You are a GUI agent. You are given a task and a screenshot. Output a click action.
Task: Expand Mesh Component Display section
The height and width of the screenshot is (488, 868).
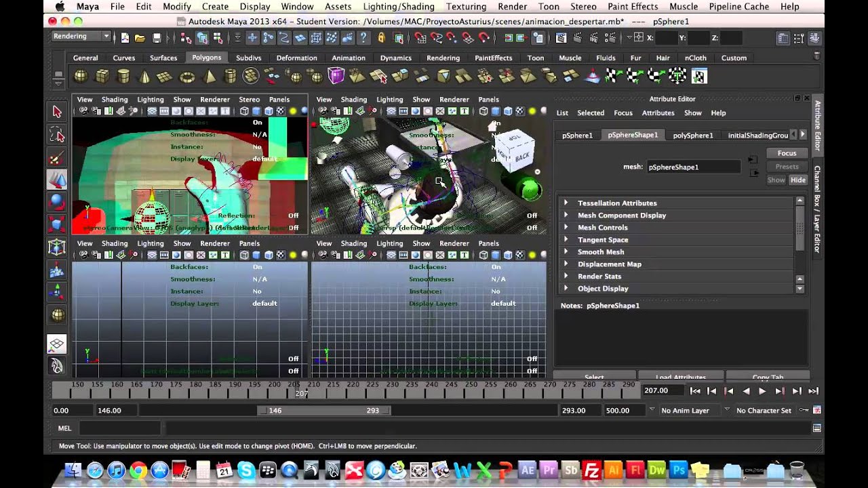(x=566, y=215)
